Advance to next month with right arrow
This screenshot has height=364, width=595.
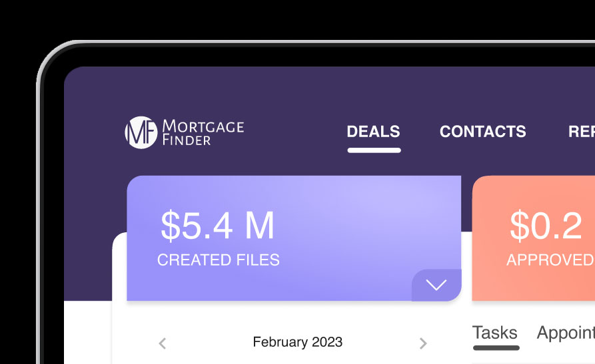[x=423, y=343]
